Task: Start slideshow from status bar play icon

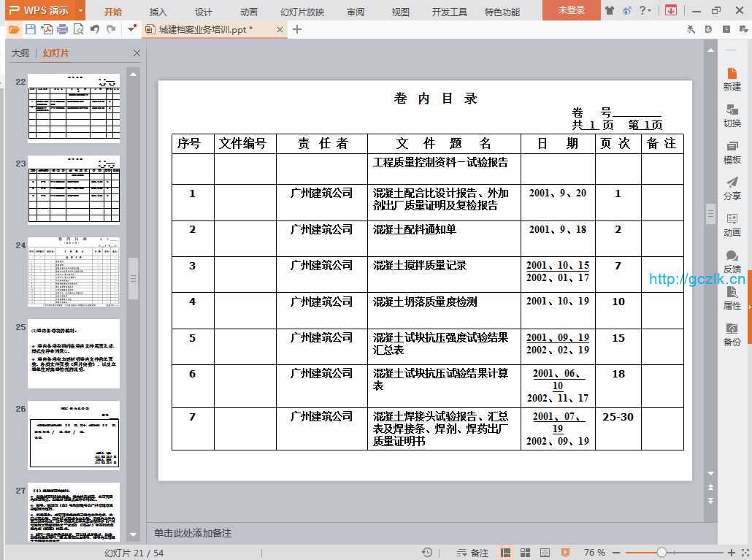Action: (564, 553)
